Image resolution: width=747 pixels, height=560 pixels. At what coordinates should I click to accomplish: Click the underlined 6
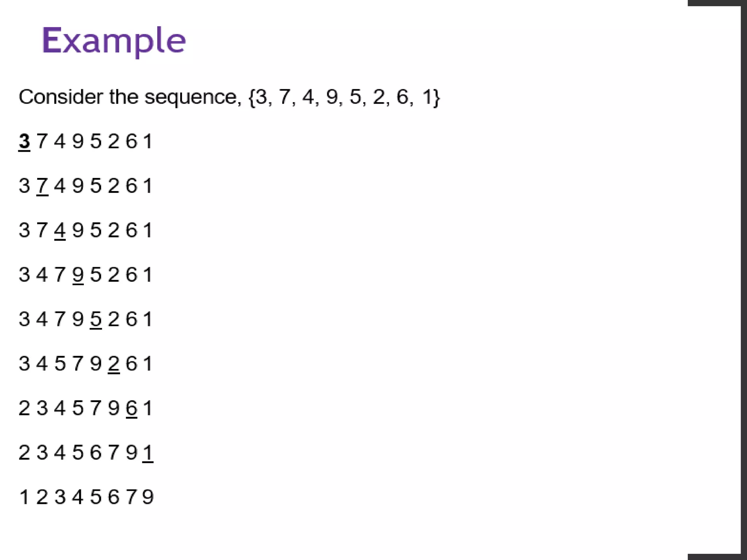(x=131, y=409)
